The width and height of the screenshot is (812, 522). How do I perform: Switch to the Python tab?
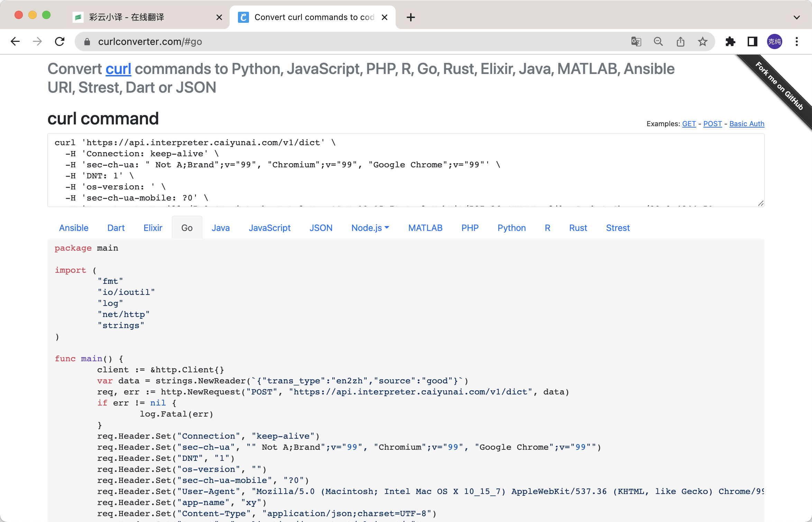[511, 228]
